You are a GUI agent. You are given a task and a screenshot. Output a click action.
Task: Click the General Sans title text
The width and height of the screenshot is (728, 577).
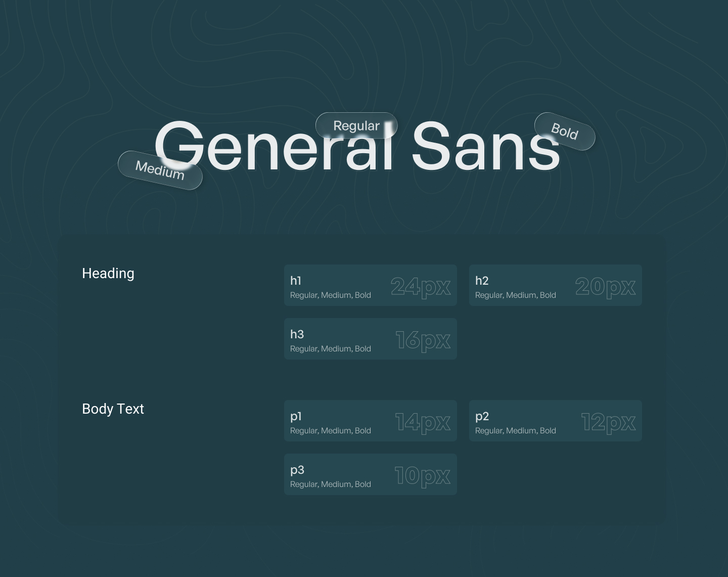click(x=357, y=147)
